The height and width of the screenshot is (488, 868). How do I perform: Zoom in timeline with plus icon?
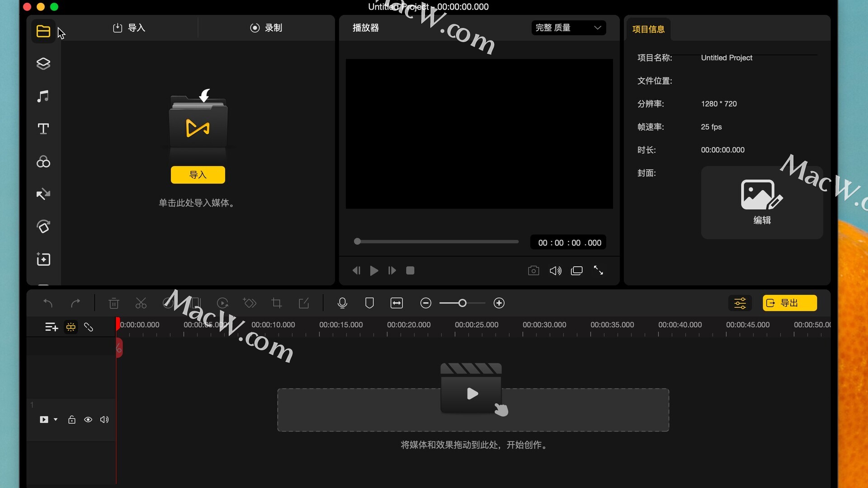(499, 303)
